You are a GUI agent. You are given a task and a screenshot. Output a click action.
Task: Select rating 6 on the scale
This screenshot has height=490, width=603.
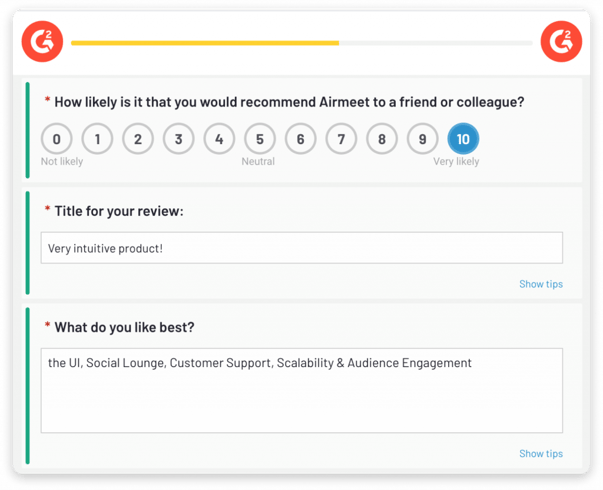301,139
